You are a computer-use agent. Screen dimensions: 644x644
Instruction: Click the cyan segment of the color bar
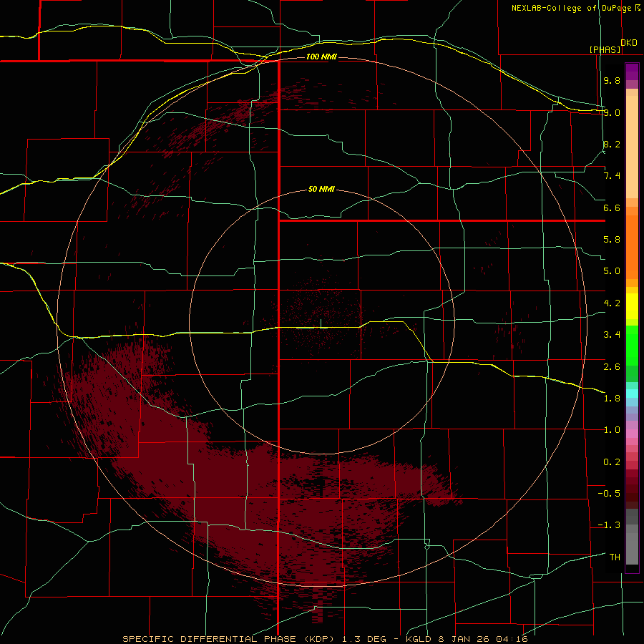(x=632, y=393)
